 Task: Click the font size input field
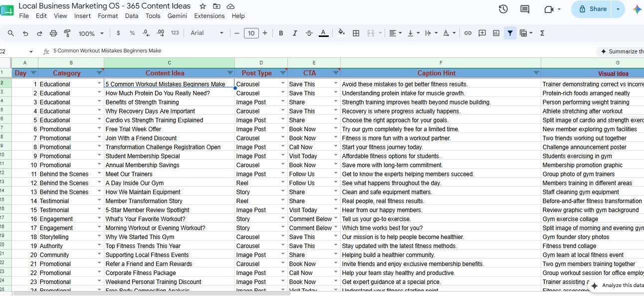coord(251,33)
